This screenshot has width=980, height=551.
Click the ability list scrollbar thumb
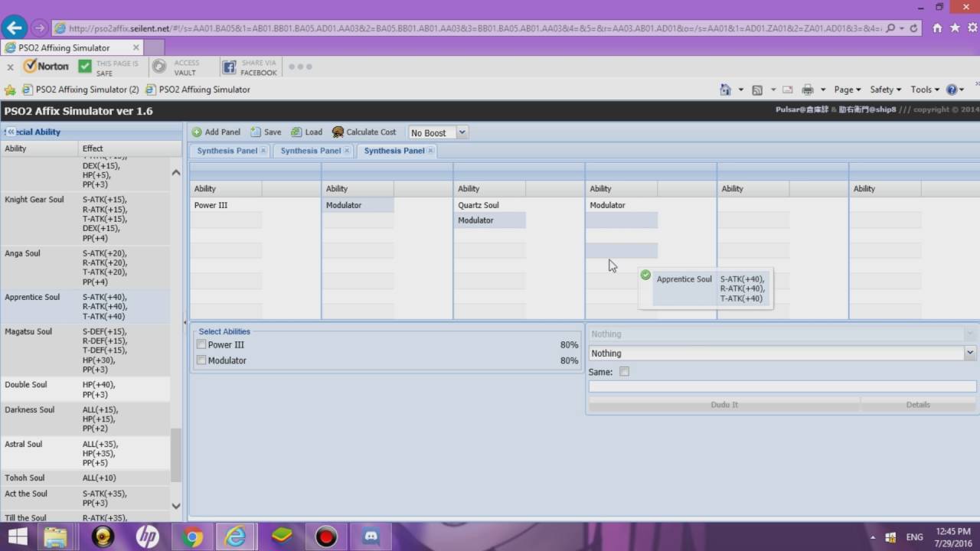176,455
